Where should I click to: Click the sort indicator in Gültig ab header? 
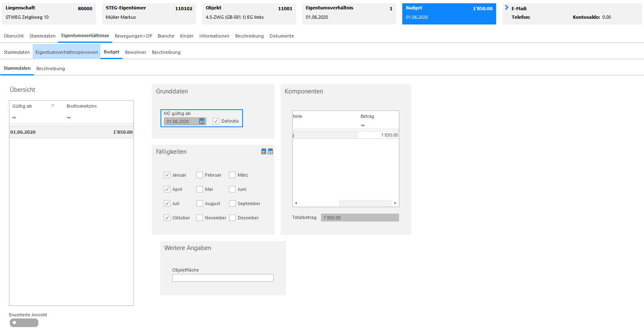pyautogui.click(x=53, y=106)
